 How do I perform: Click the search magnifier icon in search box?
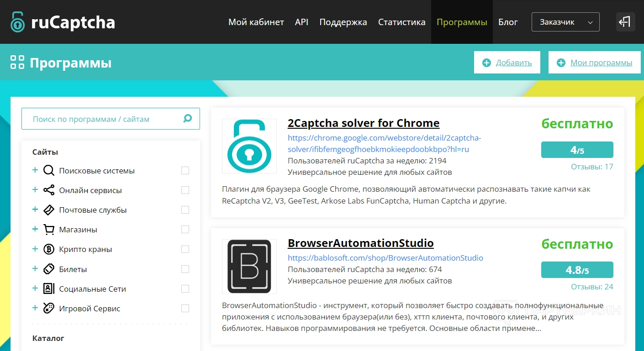pyautogui.click(x=187, y=119)
